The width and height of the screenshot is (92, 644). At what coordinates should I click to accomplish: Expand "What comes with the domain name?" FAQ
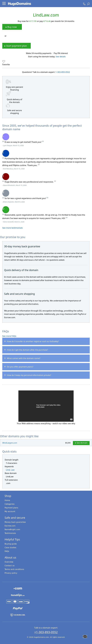(46, 358)
